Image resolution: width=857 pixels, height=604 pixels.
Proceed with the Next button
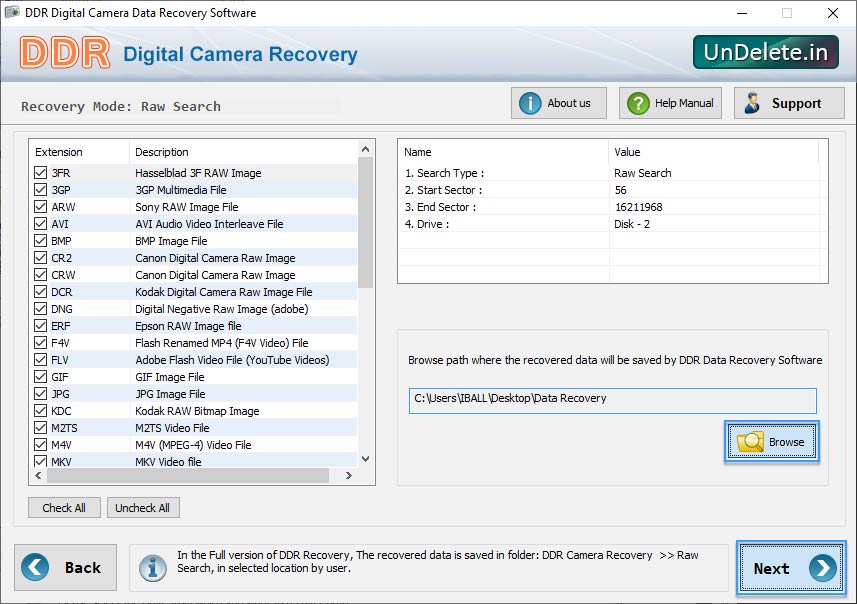click(x=791, y=568)
